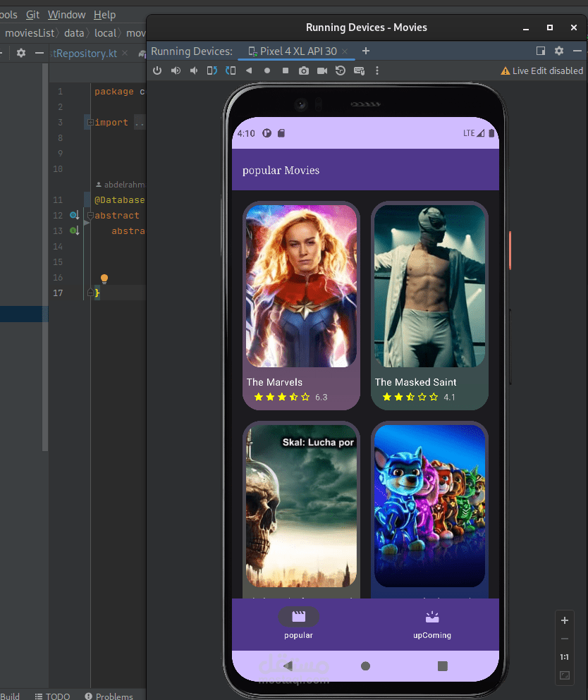Select the Repository.kt editor tab

[85, 54]
